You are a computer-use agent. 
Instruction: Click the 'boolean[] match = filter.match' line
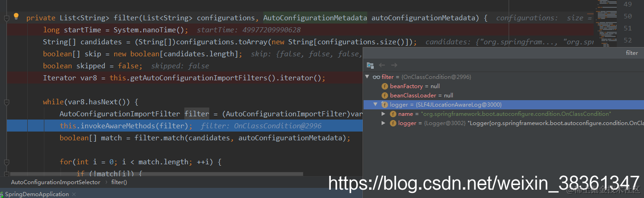[205, 138]
